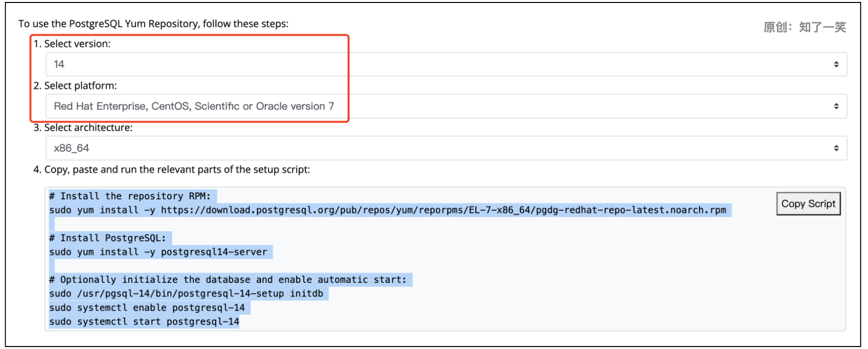This screenshot has width=868, height=349.
Task: Click the "# Install PostgreSQL:" comment line
Action: [108, 238]
